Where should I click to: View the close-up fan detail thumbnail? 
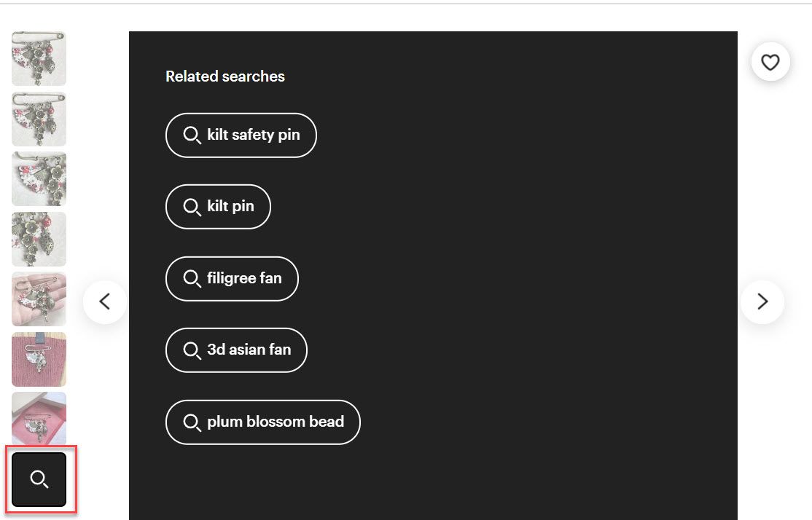pyautogui.click(x=39, y=179)
